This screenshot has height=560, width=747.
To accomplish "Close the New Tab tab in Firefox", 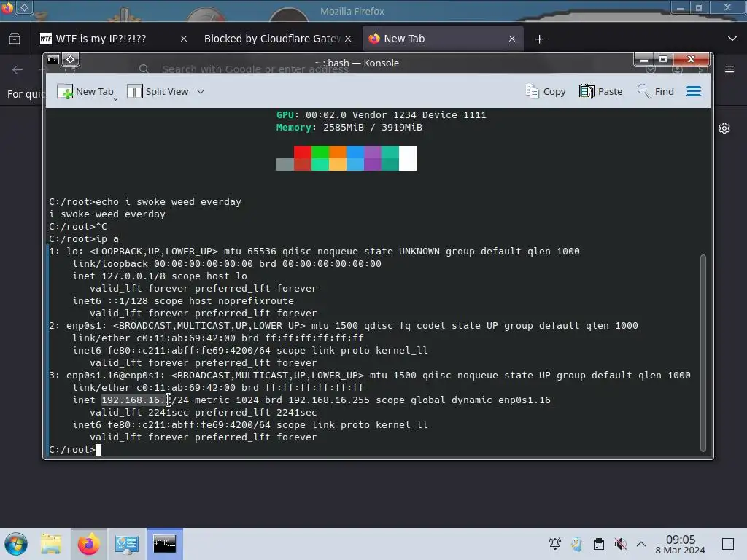I will coord(512,39).
